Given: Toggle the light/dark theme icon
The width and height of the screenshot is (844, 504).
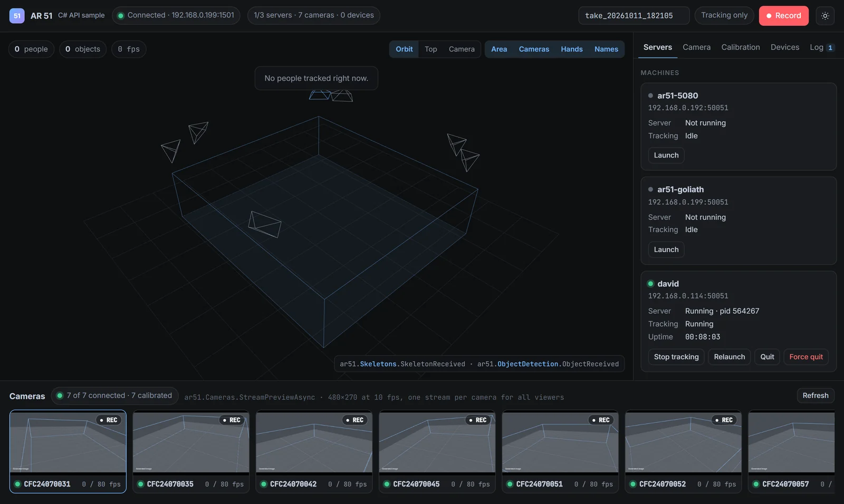Looking at the screenshot, I should coord(825,16).
